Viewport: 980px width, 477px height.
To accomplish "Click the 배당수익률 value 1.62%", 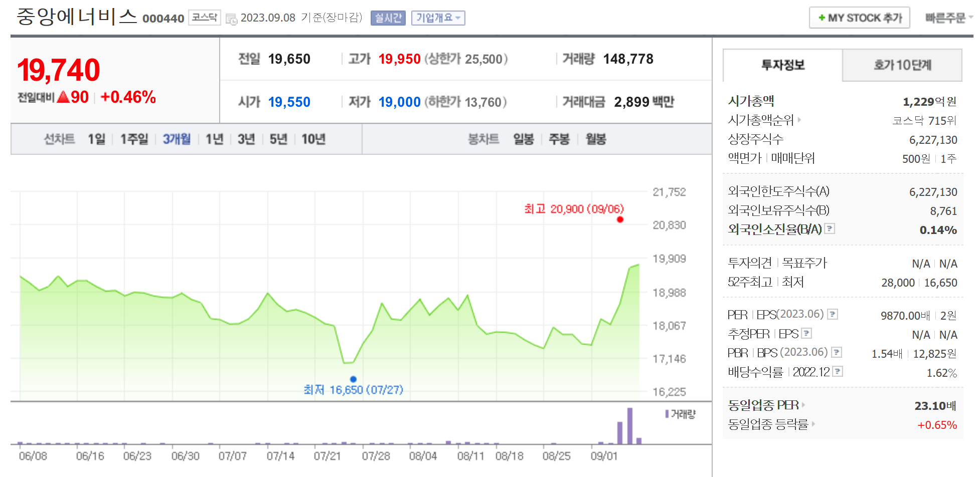I will click(941, 373).
